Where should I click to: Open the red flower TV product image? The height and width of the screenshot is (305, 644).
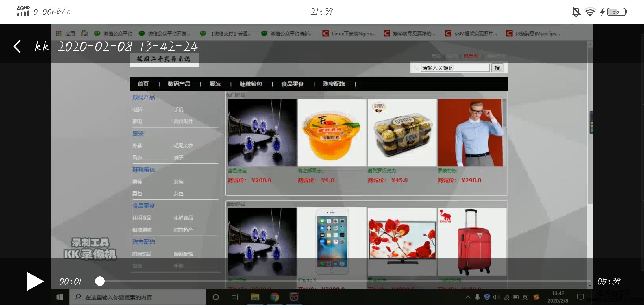(x=402, y=242)
